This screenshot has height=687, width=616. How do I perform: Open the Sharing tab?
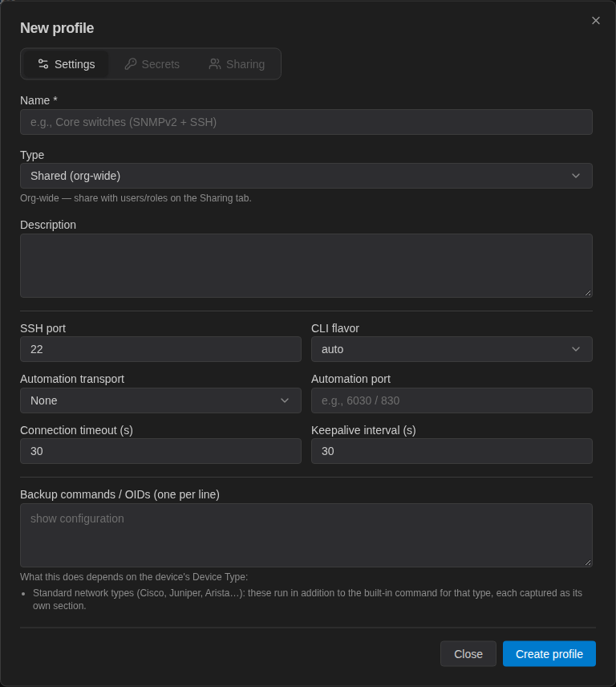pyautogui.click(x=237, y=64)
